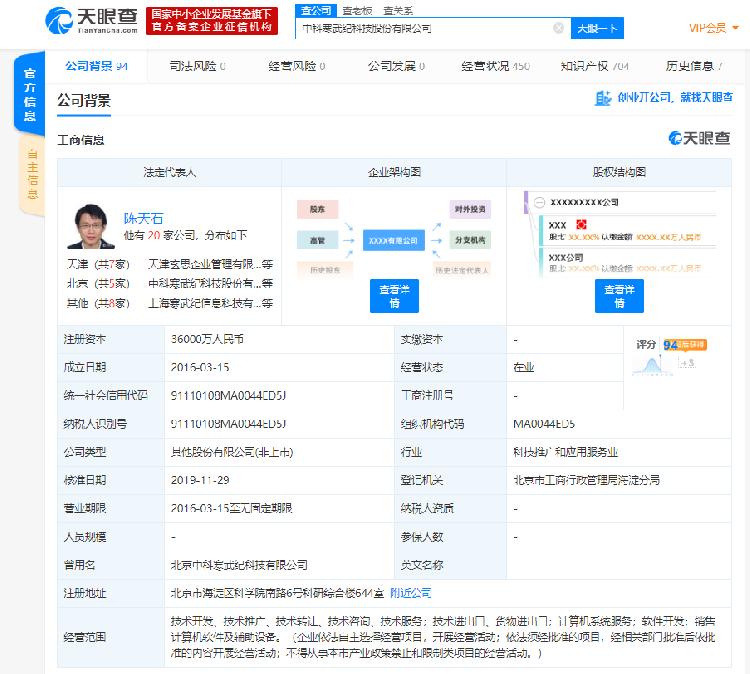Image resolution: width=750 pixels, height=674 pixels.
Task: Click the score 94 badge
Action: pyautogui.click(x=684, y=345)
